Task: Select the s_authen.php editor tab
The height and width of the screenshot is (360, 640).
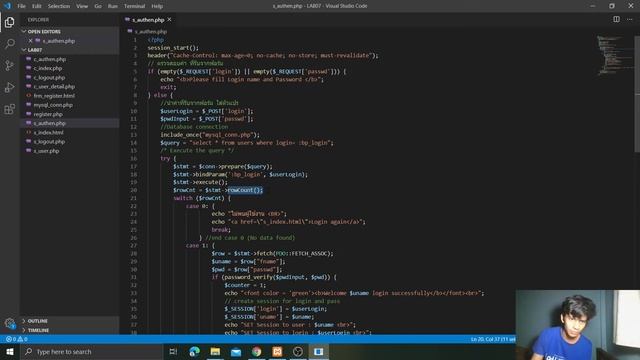Action: pos(148,20)
